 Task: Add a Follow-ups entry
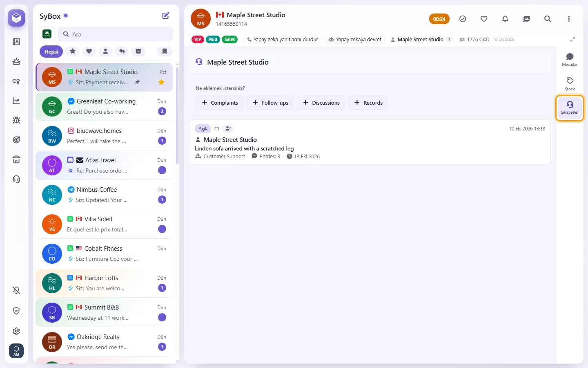(x=270, y=103)
